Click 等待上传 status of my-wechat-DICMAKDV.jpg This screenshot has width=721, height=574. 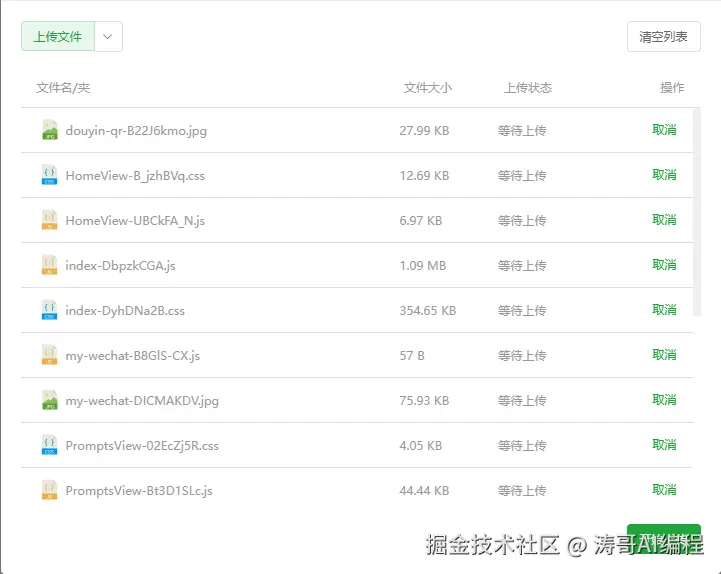tap(522, 401)
